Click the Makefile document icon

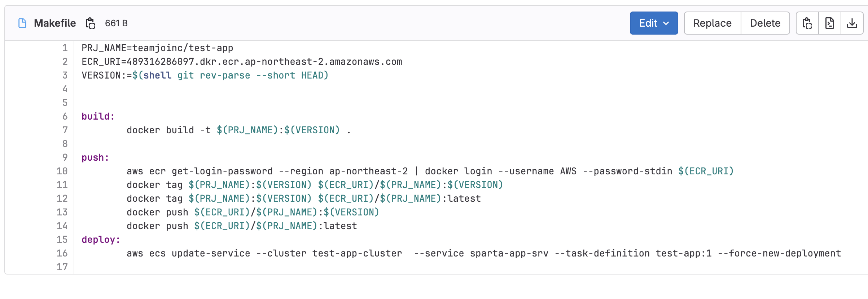click(x=22, y=23)
